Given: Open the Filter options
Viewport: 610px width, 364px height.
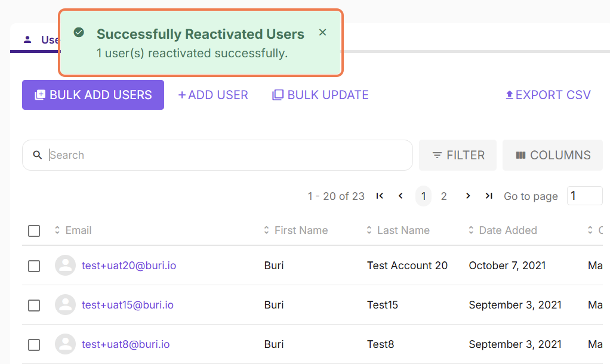Looking at the screenshot, I should tap(458, 155).
